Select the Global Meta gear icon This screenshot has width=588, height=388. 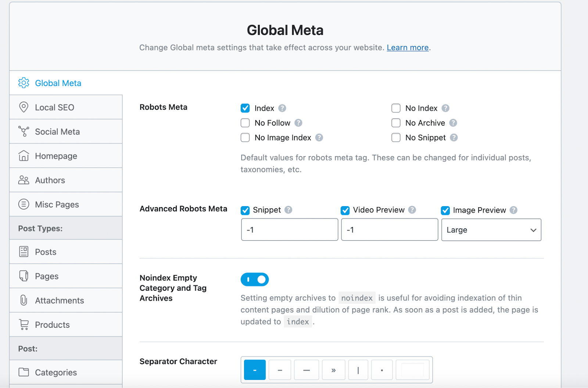(24, 83)
